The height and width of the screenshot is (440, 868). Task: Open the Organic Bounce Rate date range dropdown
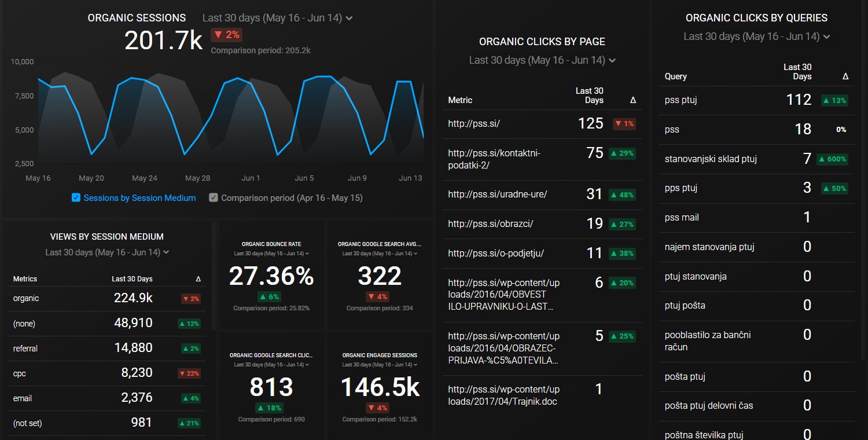pyautogui.click(x=271, y=254)
